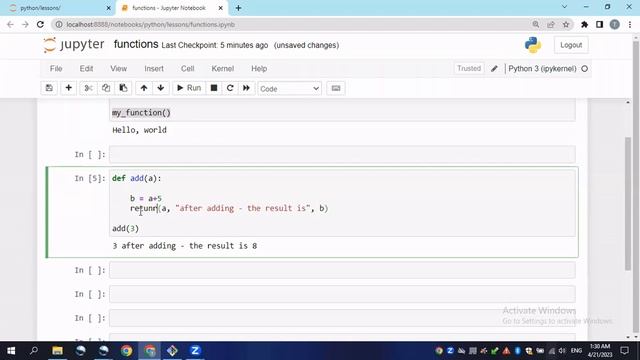
Task: Click the zoom magnifier icon in address bar
Action: [536, 24]
